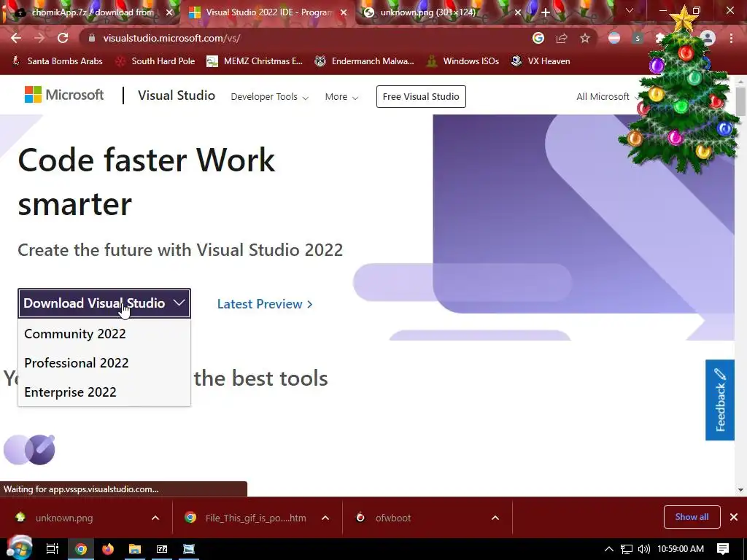747x560 pixels.
Task: Open MEMZ Christmas bookmark
Action: (x=255, y=61)
